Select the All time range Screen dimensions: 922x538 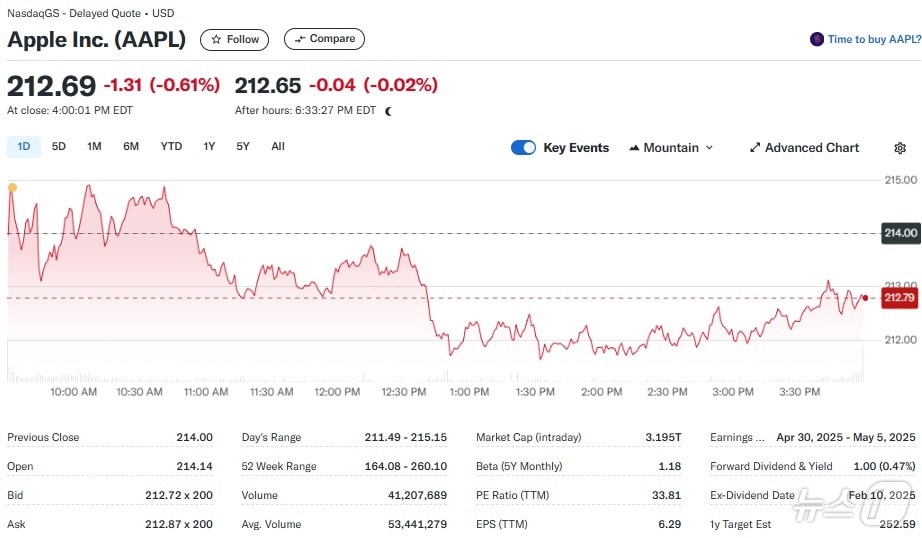(x=278, y=146)
